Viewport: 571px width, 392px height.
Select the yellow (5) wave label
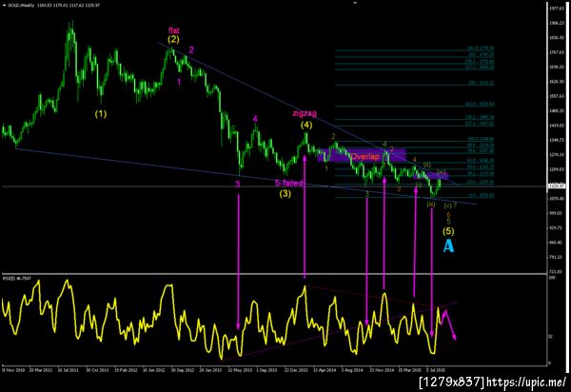click(x=448, y=231)
